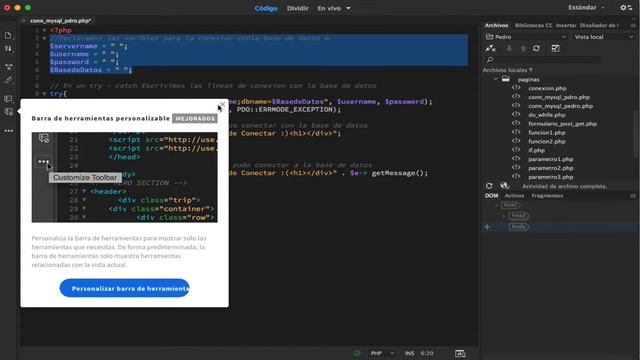Toggle INS insert mode in status bar
Screen dimensions: 640x360
click(x=409, y=353)
